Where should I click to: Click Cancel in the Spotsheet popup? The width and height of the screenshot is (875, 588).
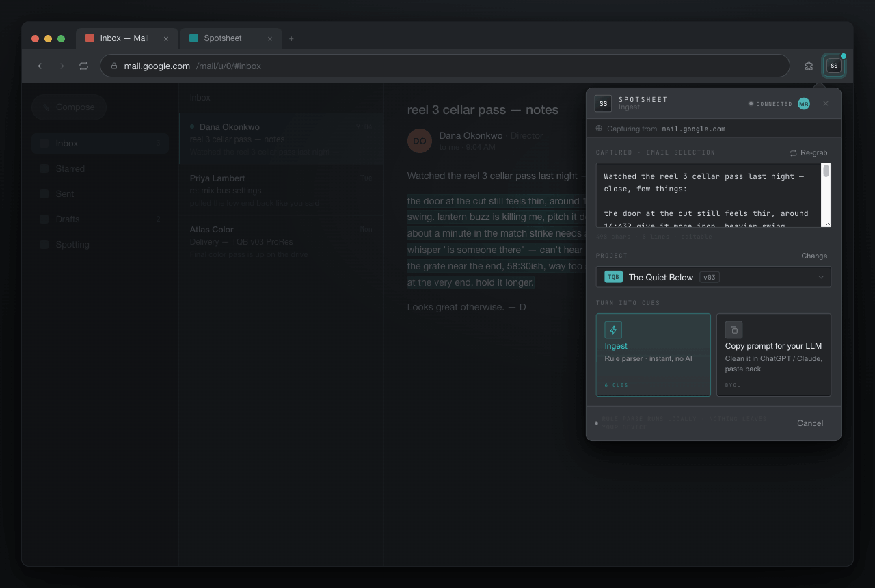(x=810, y=423)
